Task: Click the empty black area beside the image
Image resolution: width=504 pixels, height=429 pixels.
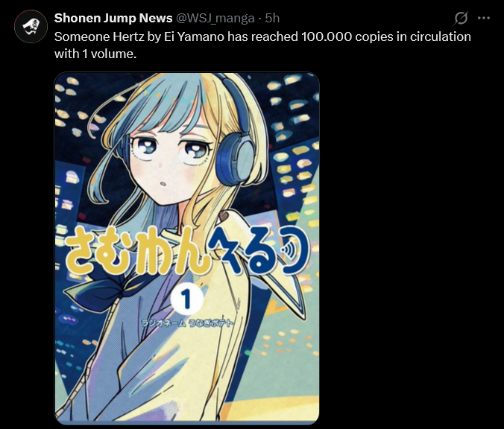Action: pyautogui.click(x=412, y=247)
